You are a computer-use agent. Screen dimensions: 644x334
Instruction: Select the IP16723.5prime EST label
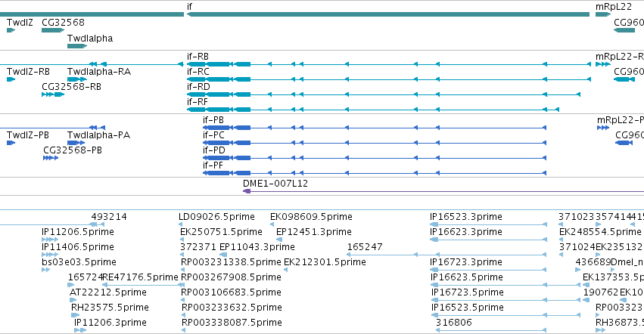click(468, 292)
